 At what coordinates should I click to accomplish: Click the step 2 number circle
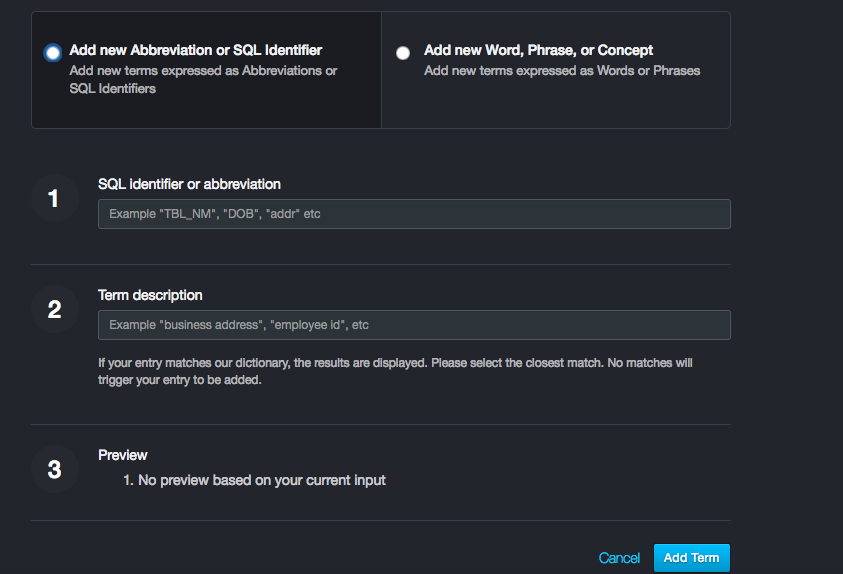tap(54, 310)
